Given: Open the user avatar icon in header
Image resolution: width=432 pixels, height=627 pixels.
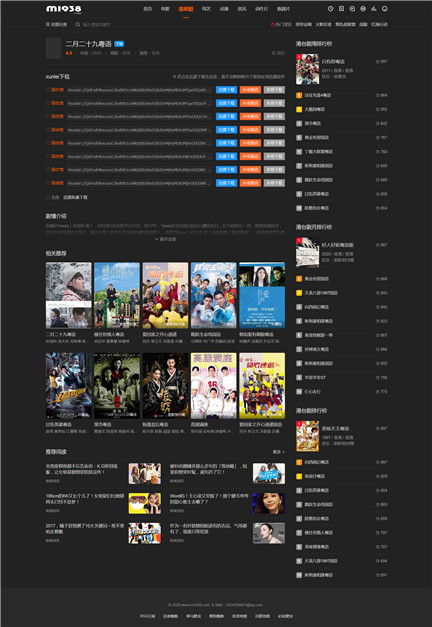Looking at the screenshot, I should point(384,8).
